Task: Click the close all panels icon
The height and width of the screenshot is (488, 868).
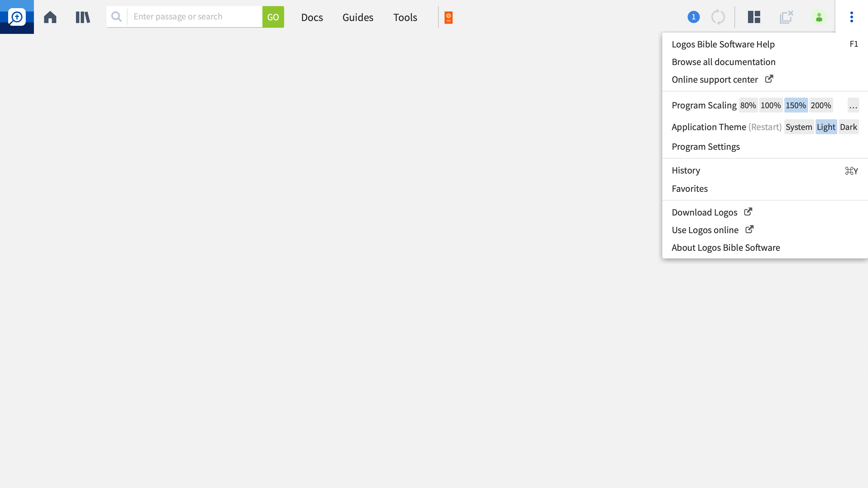Action: point(786,17)
